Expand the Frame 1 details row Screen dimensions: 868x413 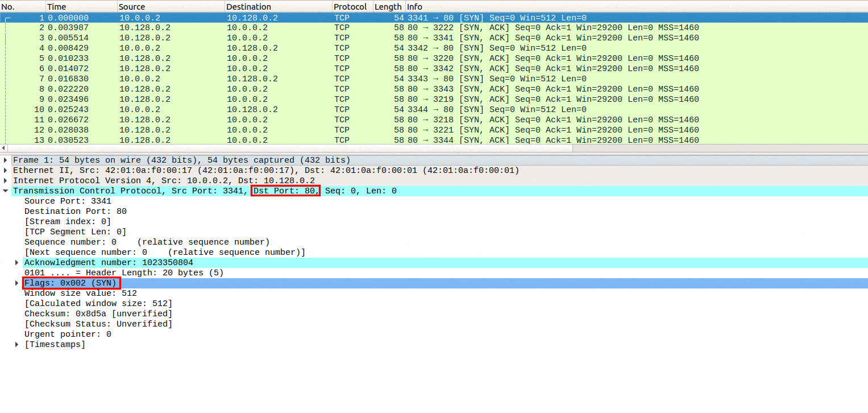[6, 160]
